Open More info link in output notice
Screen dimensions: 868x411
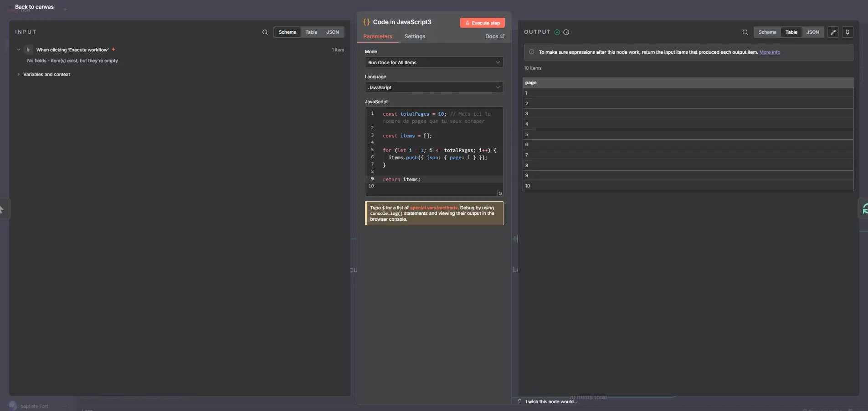770,52
